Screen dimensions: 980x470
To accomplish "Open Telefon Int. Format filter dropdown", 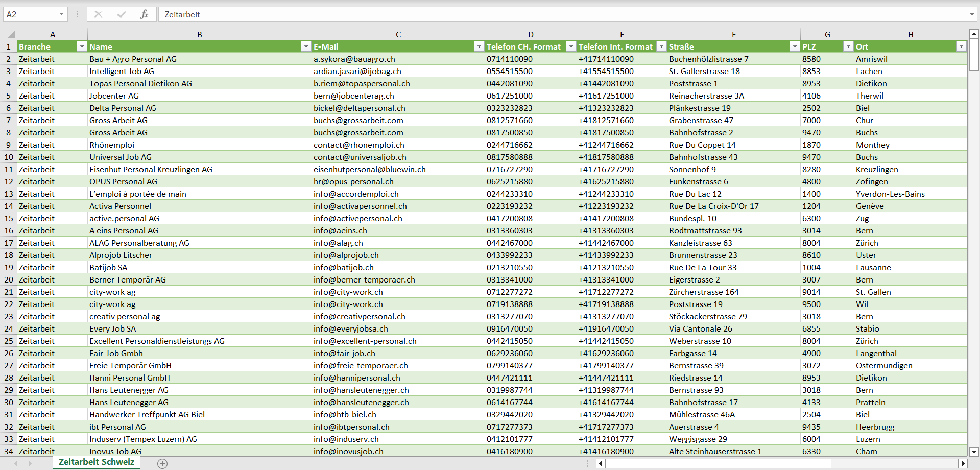I will pos(661,46).
